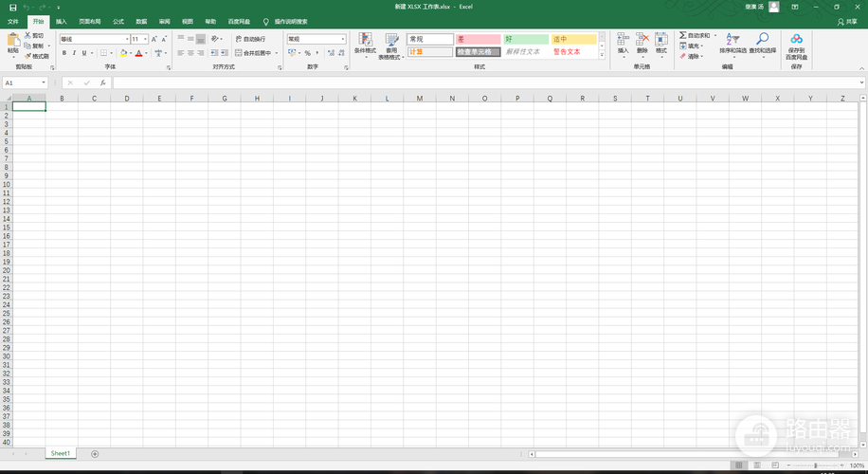
Task: Click Save to Baidu Netdisk icon
Action: click(796, 39)
